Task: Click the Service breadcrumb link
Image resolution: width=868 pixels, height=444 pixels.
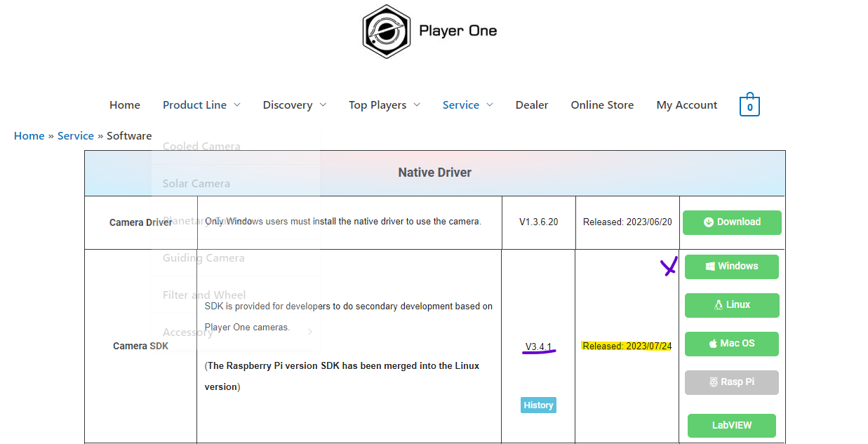Action: [x=76, y=135]
